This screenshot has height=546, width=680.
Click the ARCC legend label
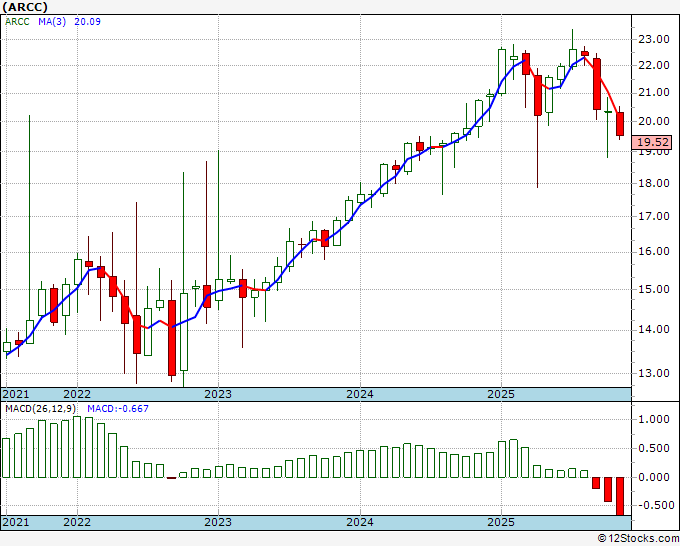[17, 21]
